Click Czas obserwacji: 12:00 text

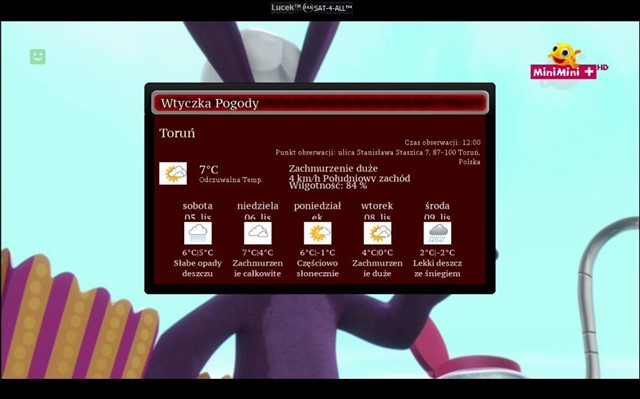click(x=442, y=142)
